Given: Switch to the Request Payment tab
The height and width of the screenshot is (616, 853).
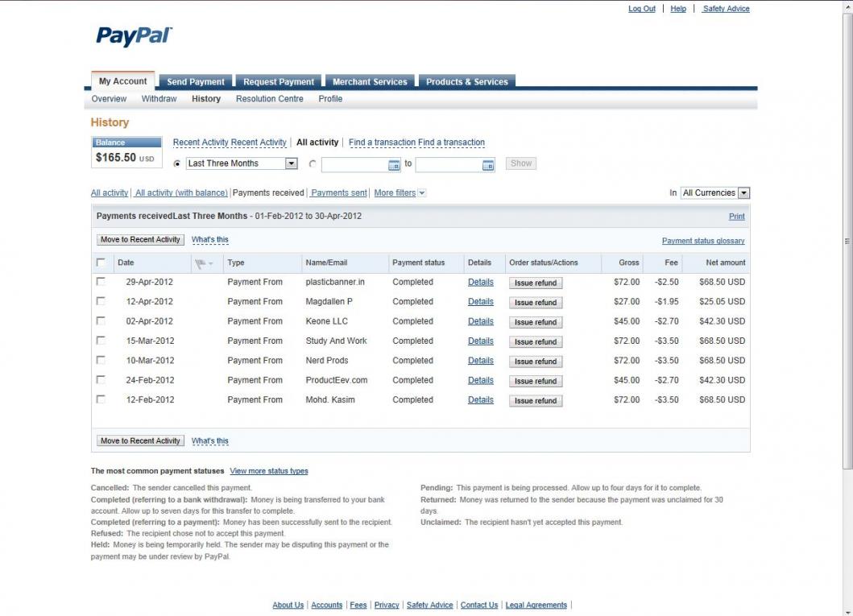Looking at the screenshot, I should [x=279, y=81].
